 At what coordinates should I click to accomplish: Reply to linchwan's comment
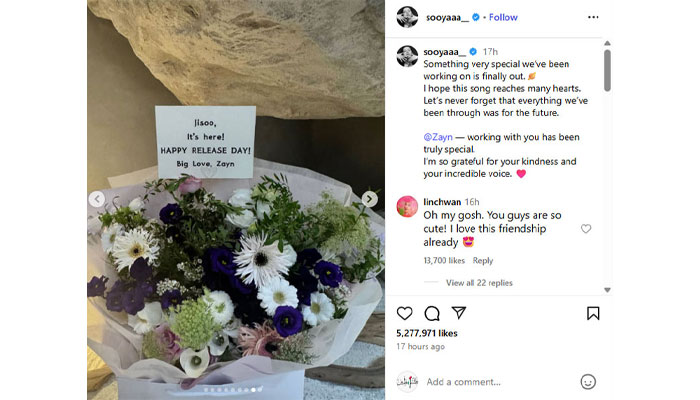pos(483,260)
